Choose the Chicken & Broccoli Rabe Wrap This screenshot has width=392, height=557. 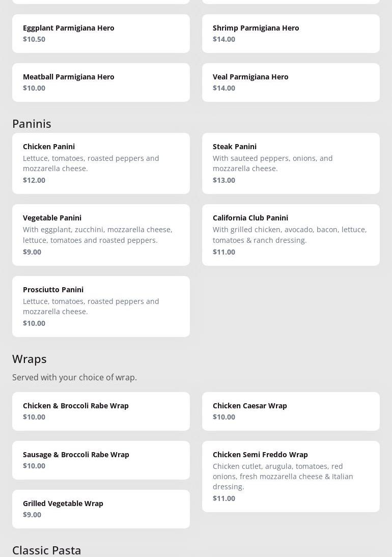pyautogui.click(x=101, y=411)
